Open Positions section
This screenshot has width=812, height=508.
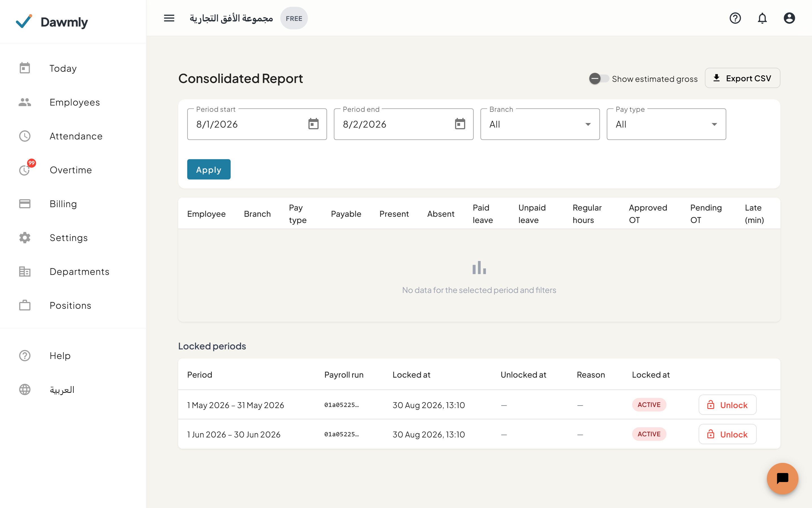[73, 305]
